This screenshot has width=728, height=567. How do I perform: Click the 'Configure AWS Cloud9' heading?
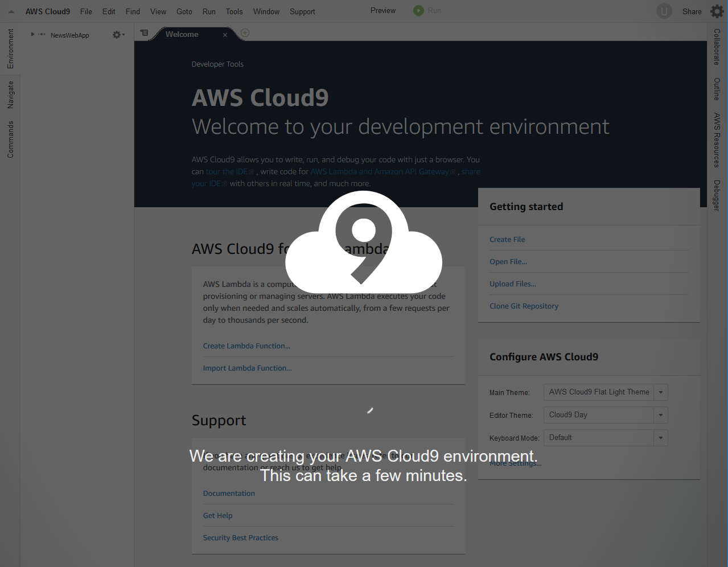click(544, 357)
